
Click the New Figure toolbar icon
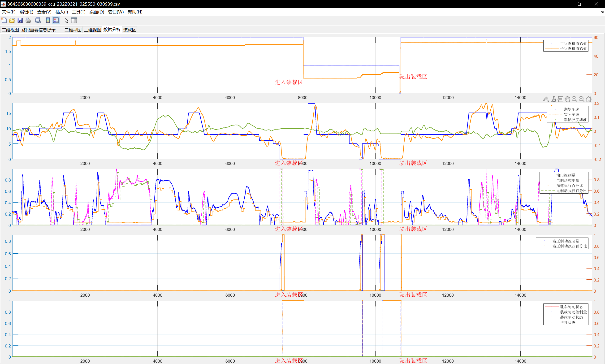[x=4, y=20]
